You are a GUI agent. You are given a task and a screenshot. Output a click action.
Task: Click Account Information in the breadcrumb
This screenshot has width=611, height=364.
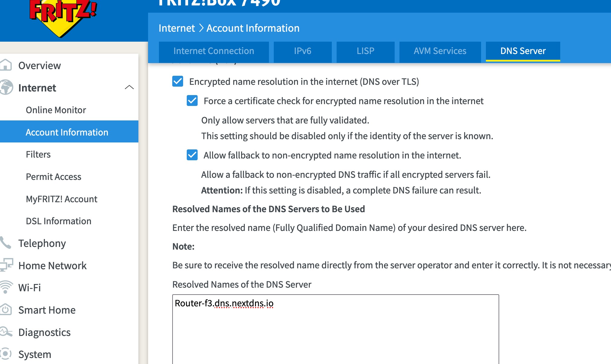[253, 28]
